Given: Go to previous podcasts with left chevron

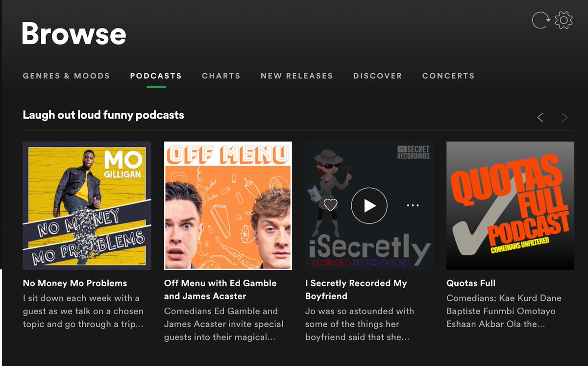Looking at the screenshot, I should (x=540, y=118).
